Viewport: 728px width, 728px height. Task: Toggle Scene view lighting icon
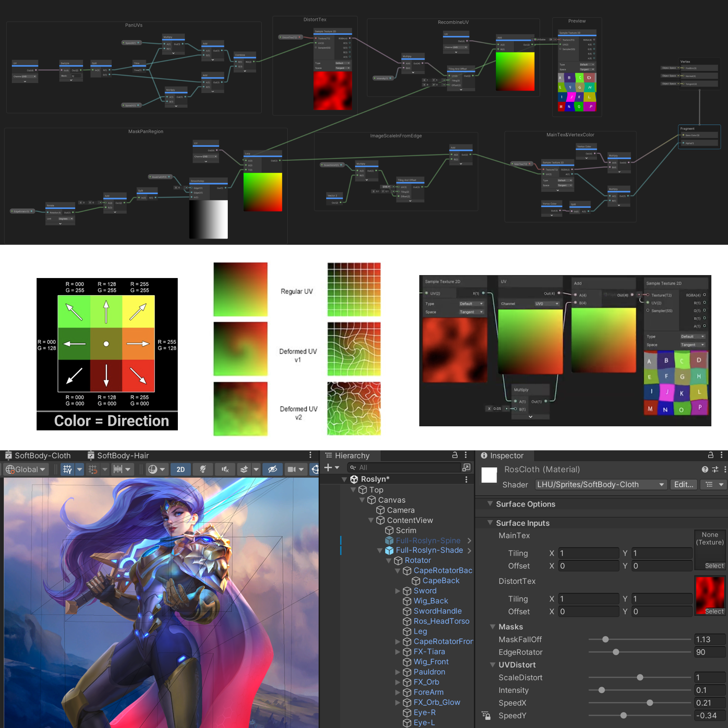(202, 469)
